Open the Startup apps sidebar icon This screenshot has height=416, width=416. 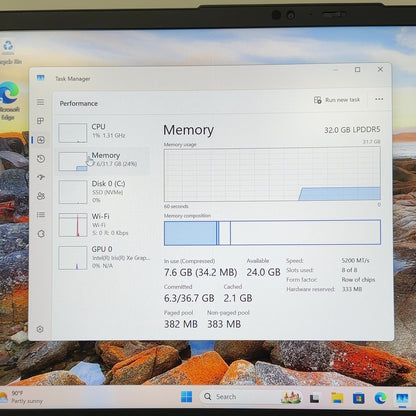tap(41, 177)
